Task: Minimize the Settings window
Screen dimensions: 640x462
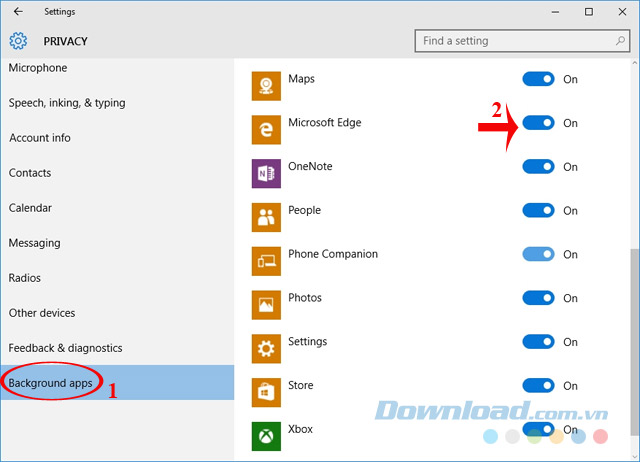Action: pos(555,12)
